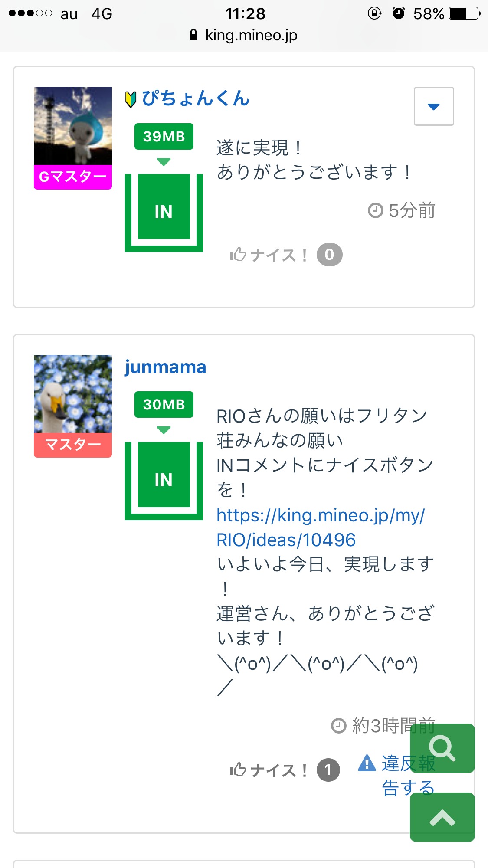488x868 pixels.
Task: Open ぴちょんくん's user profile name link
Action: [196, 98]
